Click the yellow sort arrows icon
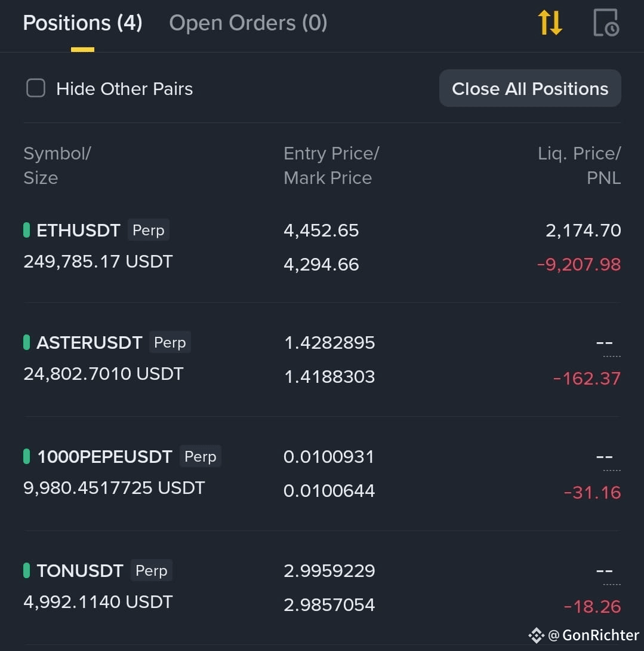Viewport: 644px width, 651px height. pos(550,23)
